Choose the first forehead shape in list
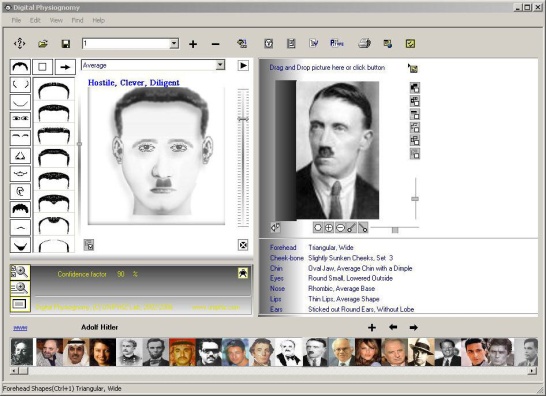 pos(54,90)
